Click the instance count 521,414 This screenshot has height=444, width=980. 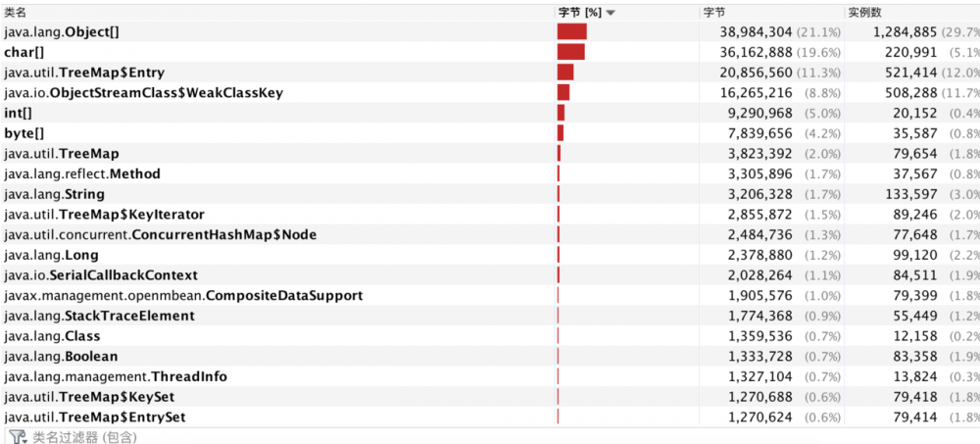coord(911,73)
